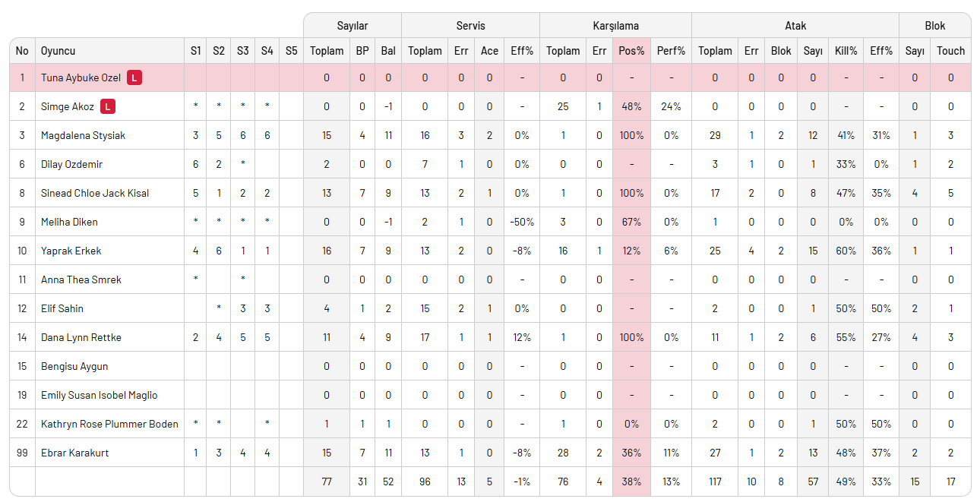980x502 pixels.
Task: Click the Sayılar group header
Action: click(352, 25)
